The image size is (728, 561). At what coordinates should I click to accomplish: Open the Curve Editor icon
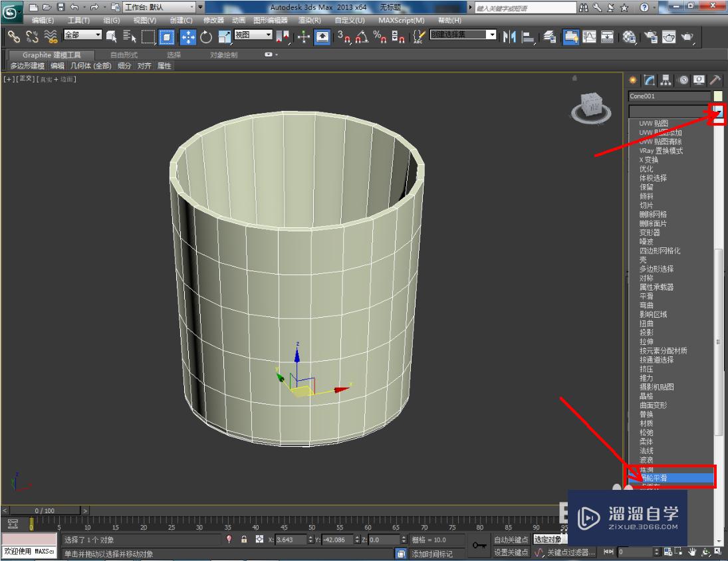pyautogui.click(x=589, y=37)
